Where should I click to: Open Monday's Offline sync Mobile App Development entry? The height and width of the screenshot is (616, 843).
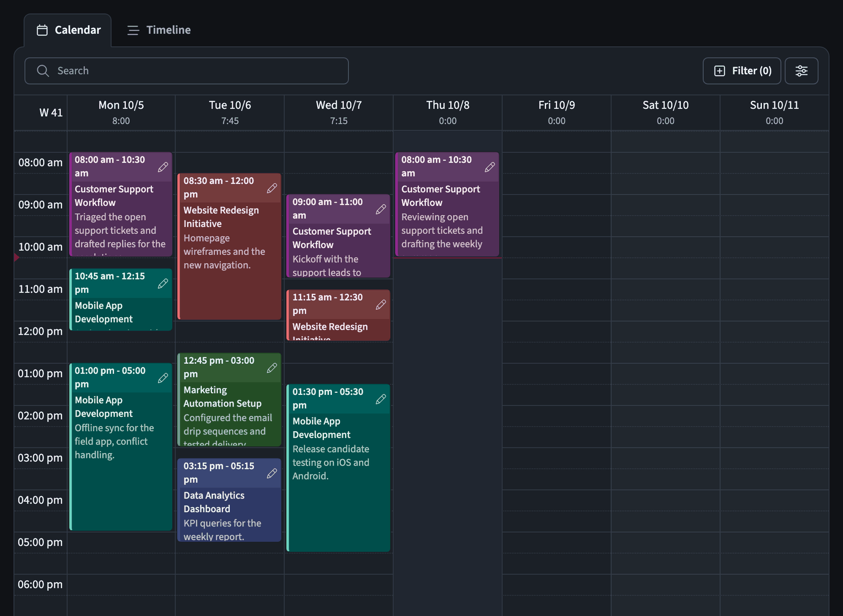[121, 446]
